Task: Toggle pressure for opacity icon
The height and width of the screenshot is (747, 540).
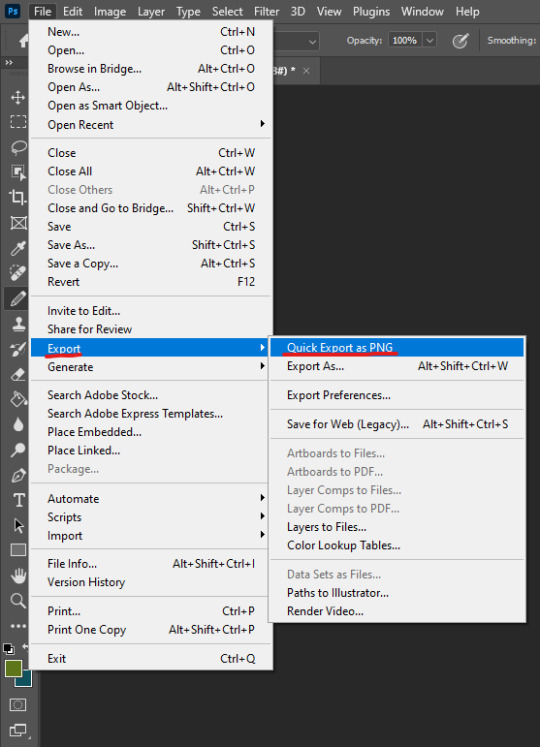Action: point(460,41)
